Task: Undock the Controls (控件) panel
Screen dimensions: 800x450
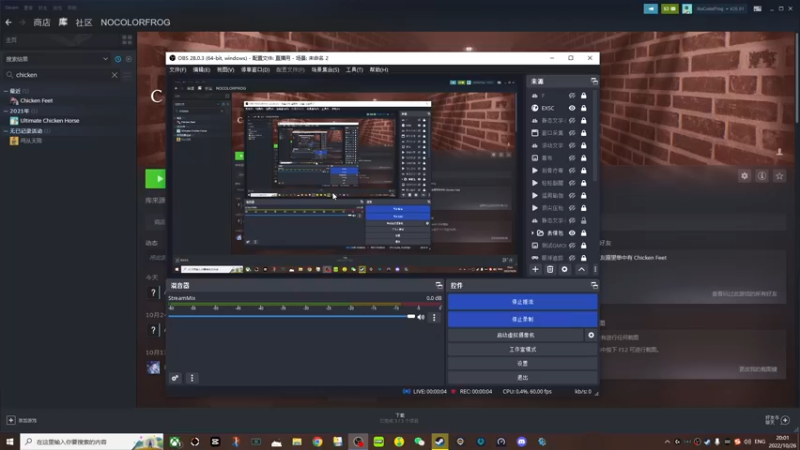Action: coord(594,285)
